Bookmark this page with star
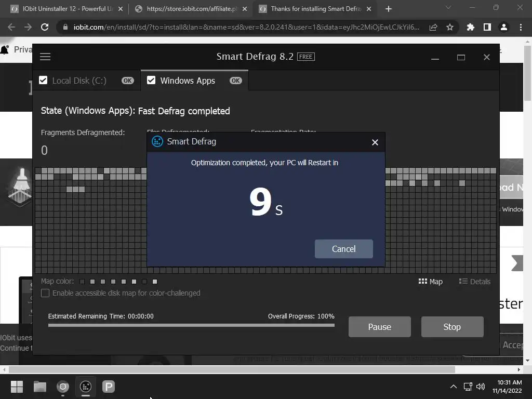 (450, 27)
